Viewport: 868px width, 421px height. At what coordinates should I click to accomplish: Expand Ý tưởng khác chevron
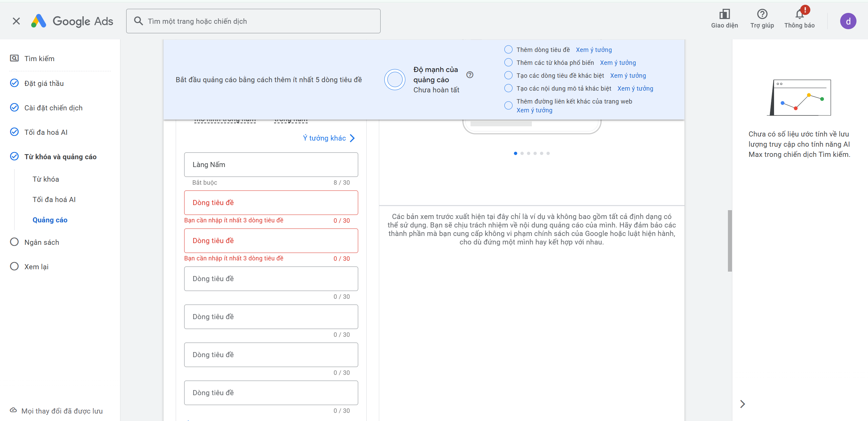point(352,138)
